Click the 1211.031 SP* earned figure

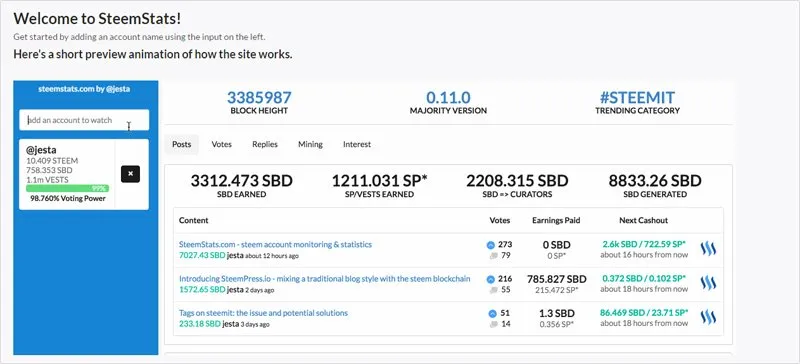coord(380,181)
